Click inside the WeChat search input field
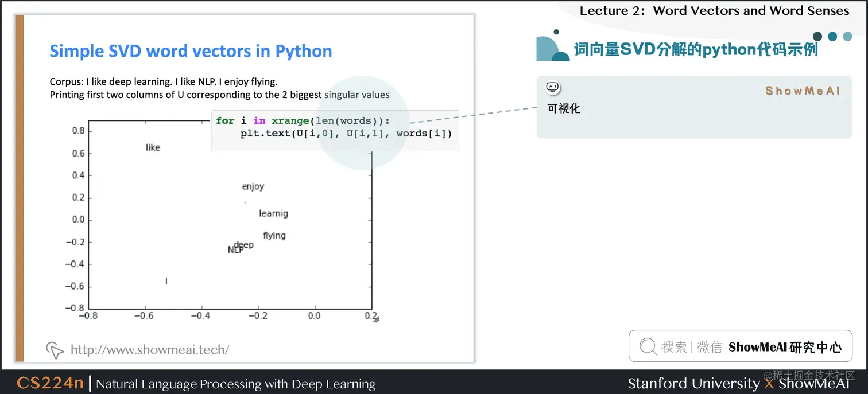The width and height of the screenshot is (868, 394). pyautogui.click(x=741, y=346)
